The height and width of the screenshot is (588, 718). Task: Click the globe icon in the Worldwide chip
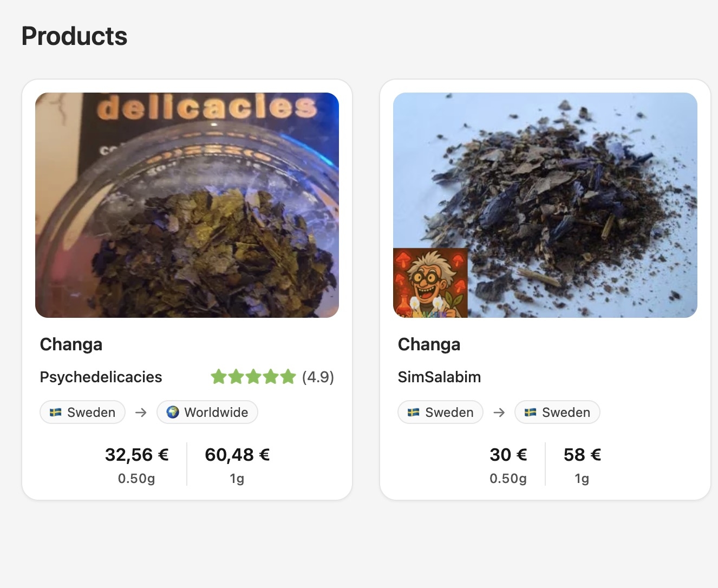tap(173, 412)
